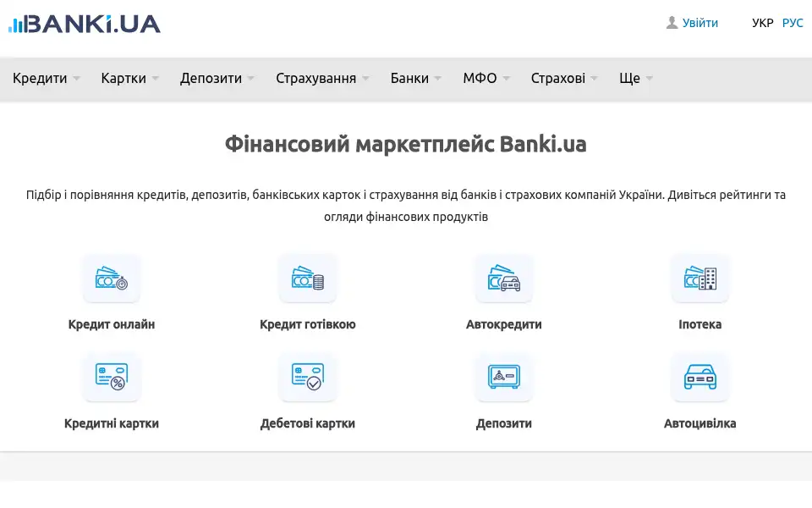Click the Увійти login link
The height and width of the screenshot is (508, 812).
(700, 23)
